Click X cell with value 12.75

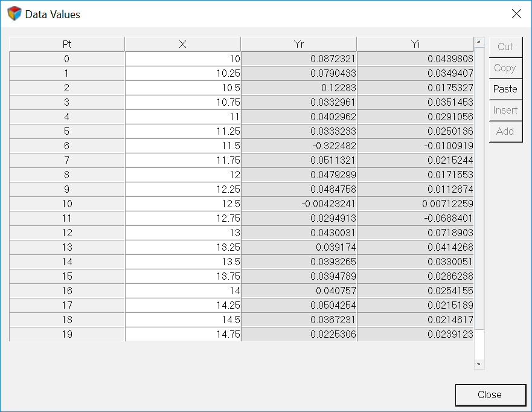pos(183,218)
